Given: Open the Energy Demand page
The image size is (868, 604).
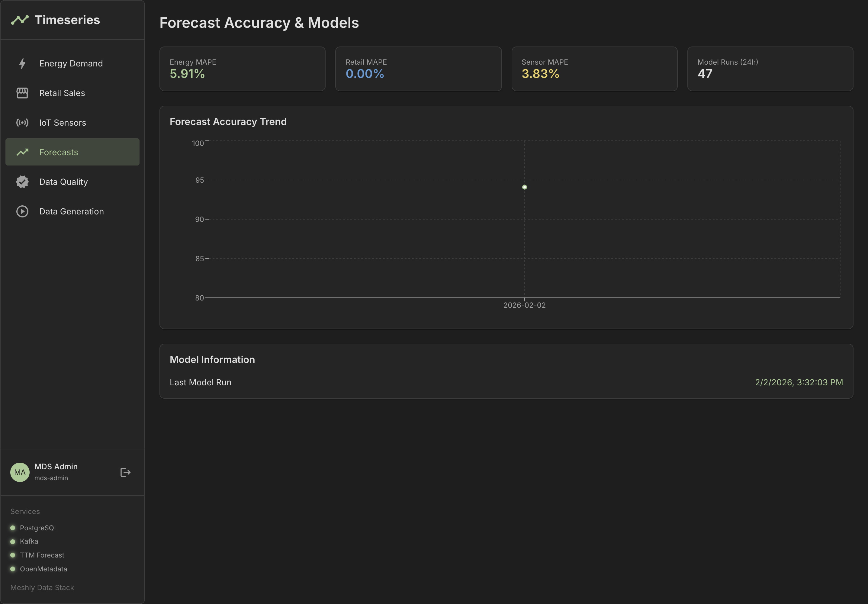Looking at the screenshot, I should click(x=71, y=63).
